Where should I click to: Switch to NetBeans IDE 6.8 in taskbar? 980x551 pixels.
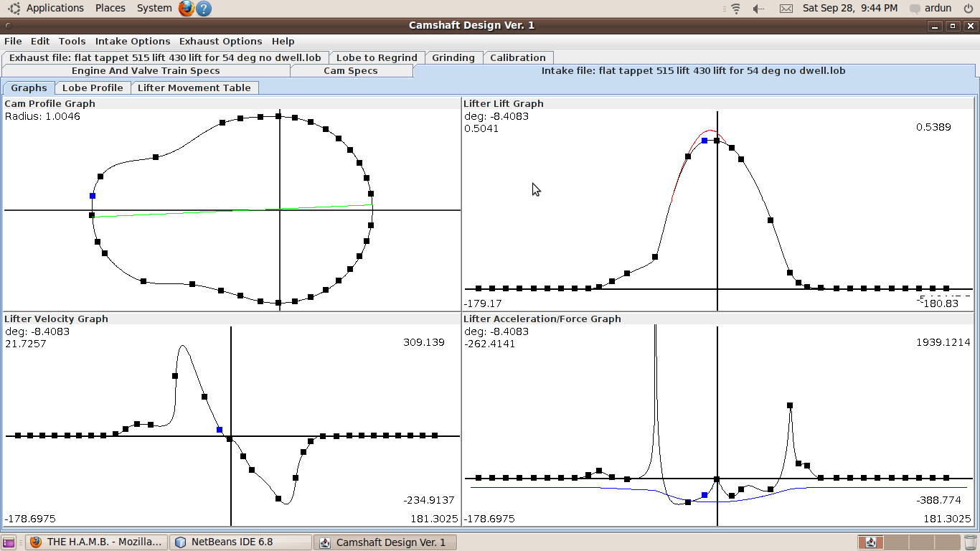coord(240,542)
